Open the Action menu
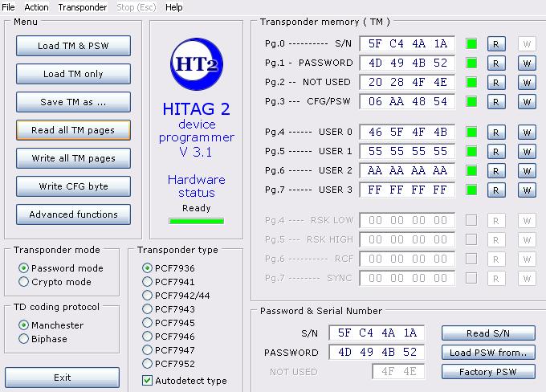Image resolution: width=546 pixels, height=392 pixels. 36,7
